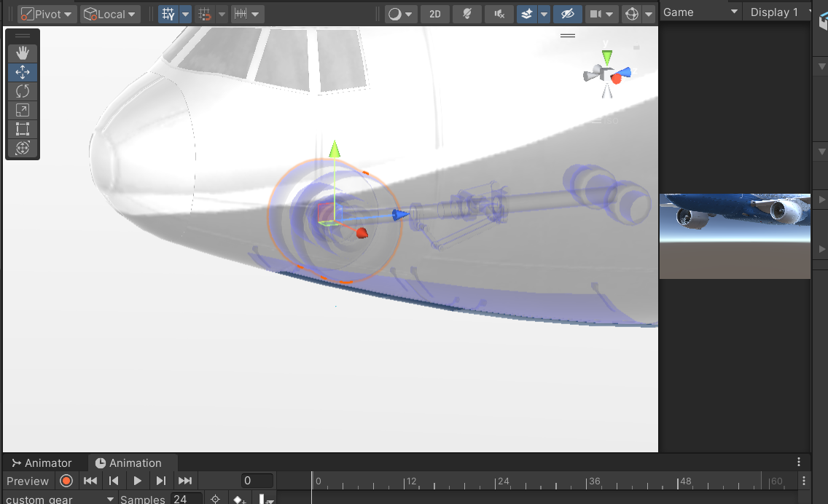Toggle 2D scene view mode

(435, 14)
